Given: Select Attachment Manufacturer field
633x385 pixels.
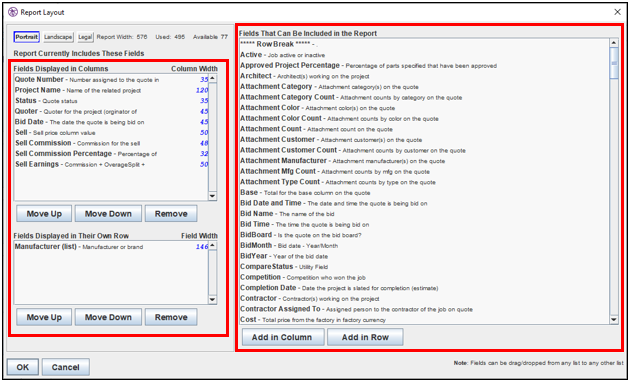Looking at the screenshot, I should tap(424, 161).
